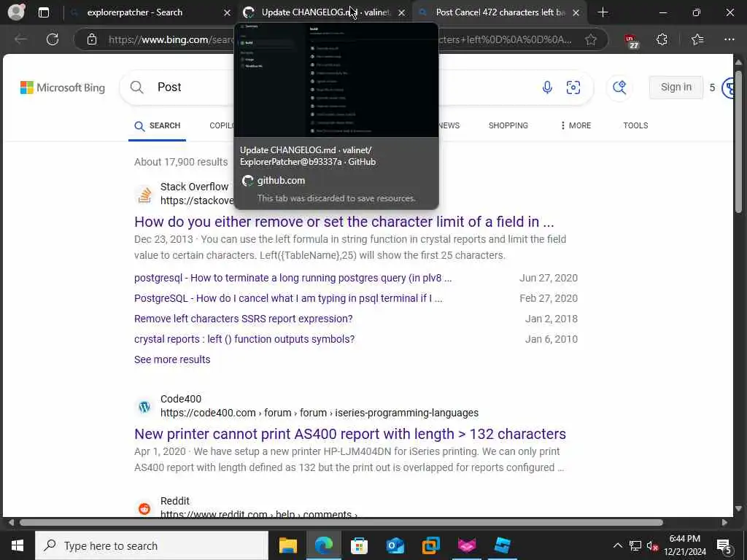747x560 pixels.
Task: Click the tab preview thumbnail
Action: click(x=336, y=79)
